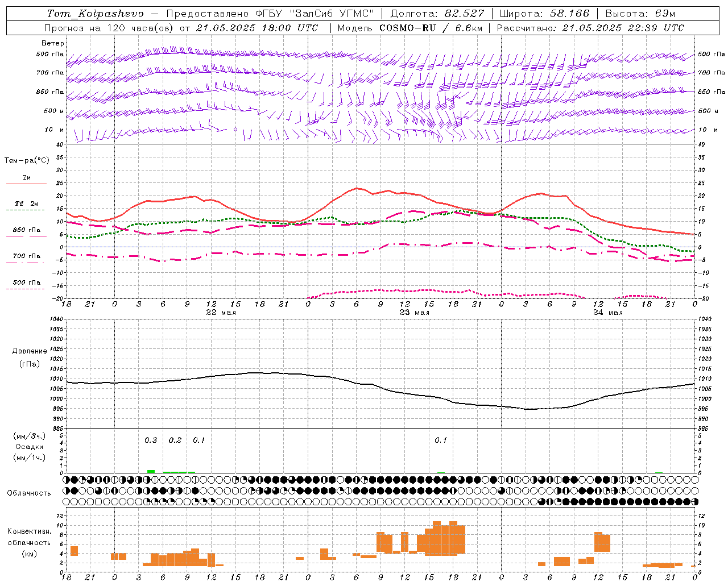Click the 2м temperature legend entry

pyautogui.click(x=27, y=178)
